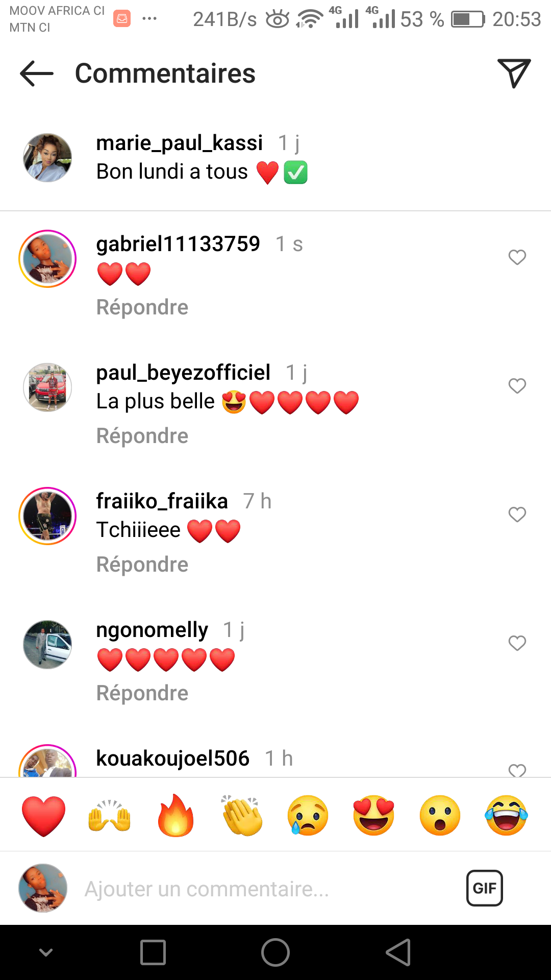
Task: Insert the clapping hands quick emoji
Action: 242,816
